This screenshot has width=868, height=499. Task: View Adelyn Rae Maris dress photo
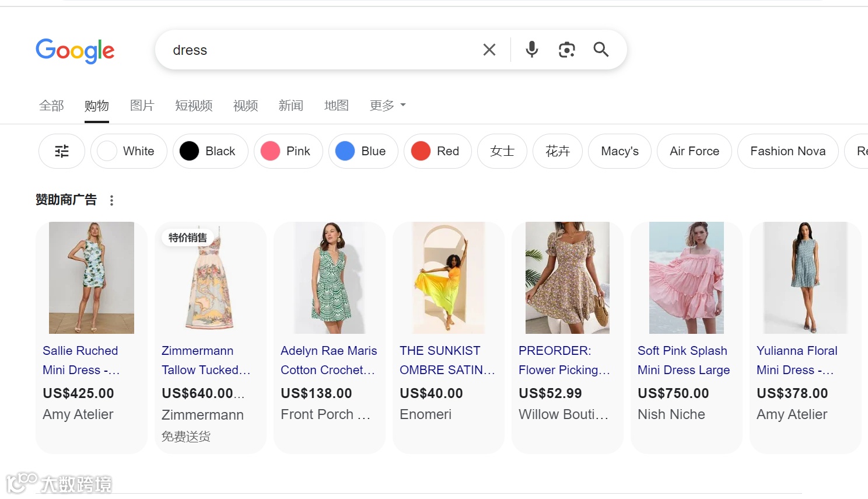pos(330,278)
